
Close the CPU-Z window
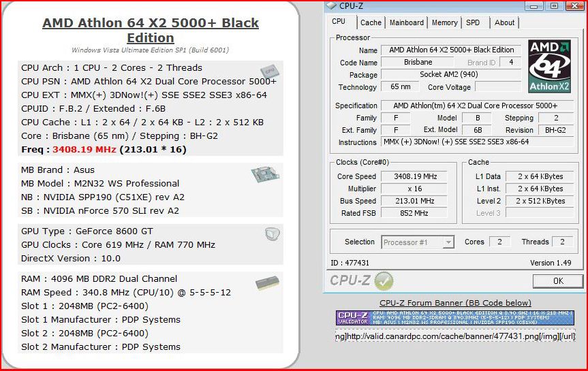pos(575,5)
